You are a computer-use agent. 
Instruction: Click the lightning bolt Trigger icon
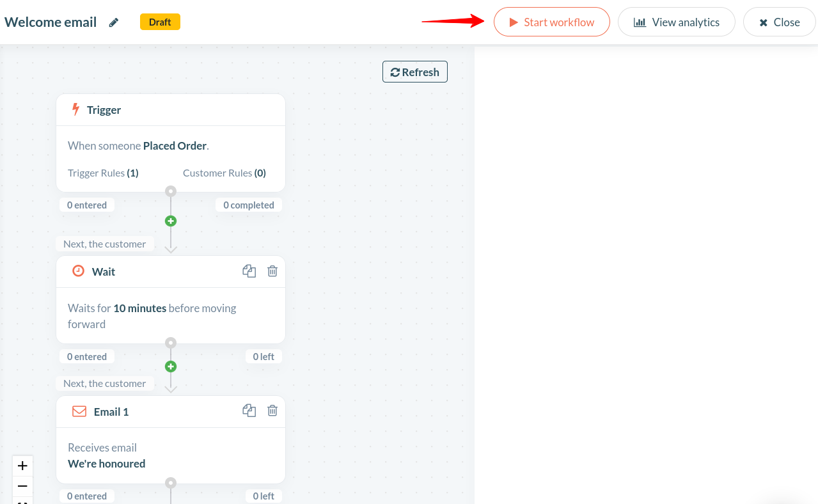click(x=77, y=109)
